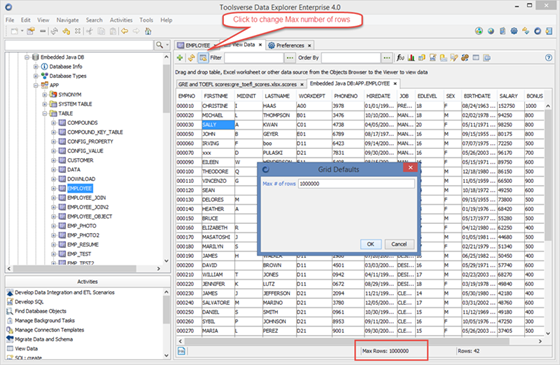Click the Max # of rows input field
Viewport: 560px width, 365px height.
[356, 184]
